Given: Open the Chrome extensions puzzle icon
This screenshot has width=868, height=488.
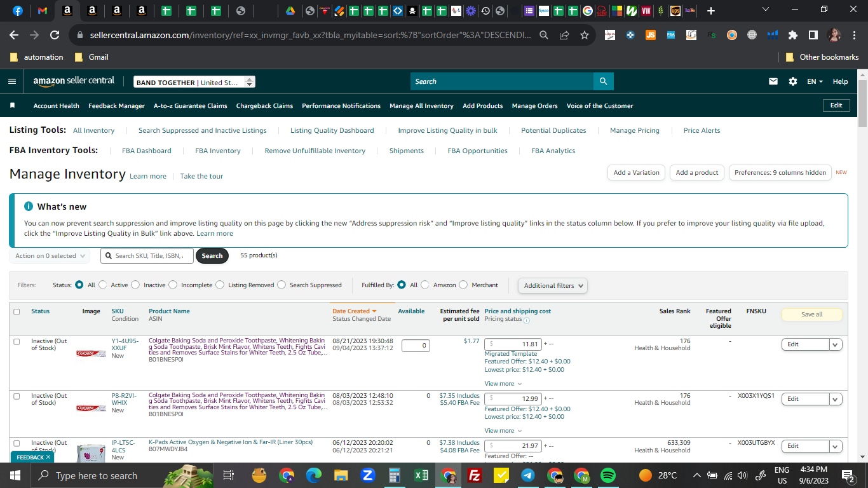Looking at the screenshot, I should coord(793,35).
